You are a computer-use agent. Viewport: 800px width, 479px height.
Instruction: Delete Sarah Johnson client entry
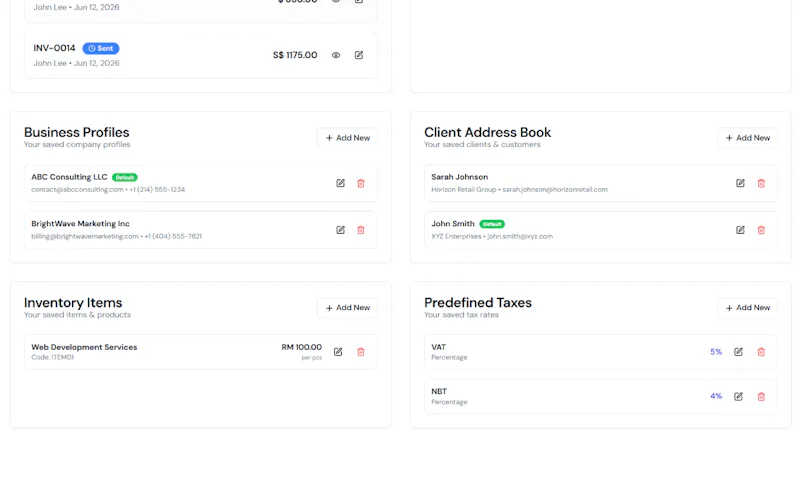pyautogui.click(x=761, y=183)
